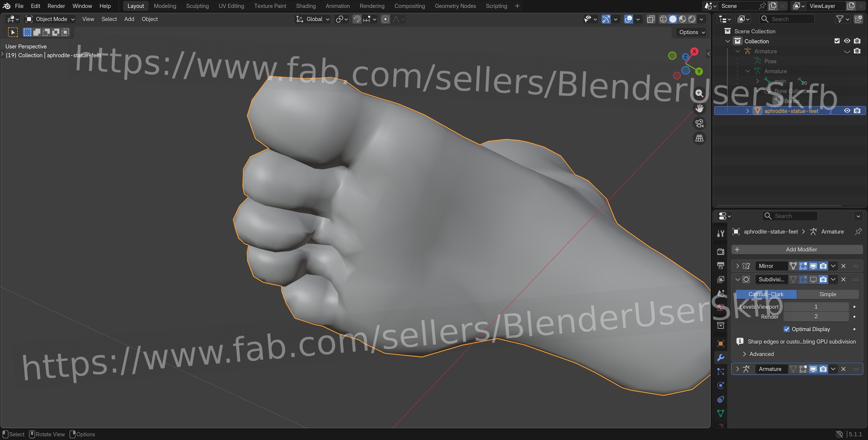Open Output properties tab
The image size is (868, 440).
point(720,265)
